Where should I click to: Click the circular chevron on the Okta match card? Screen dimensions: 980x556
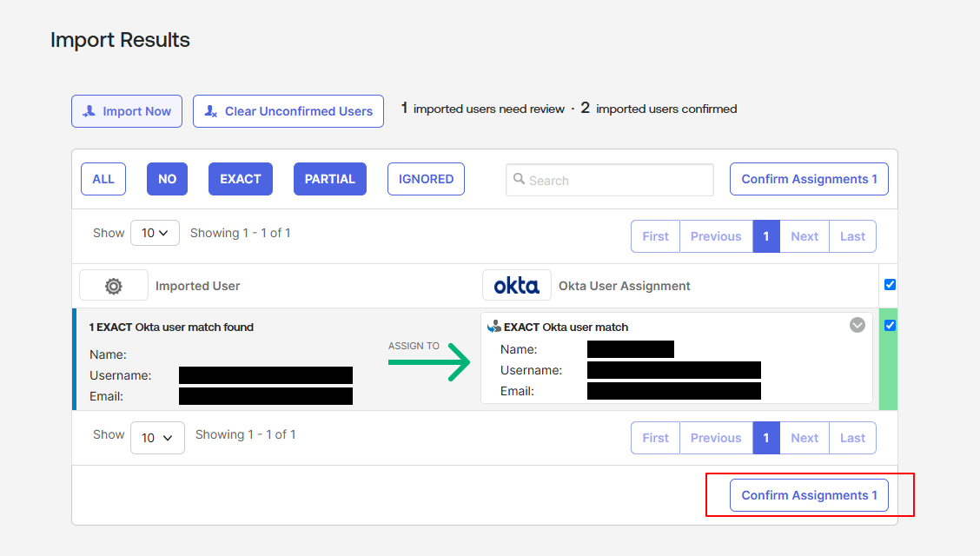[857, 325]
